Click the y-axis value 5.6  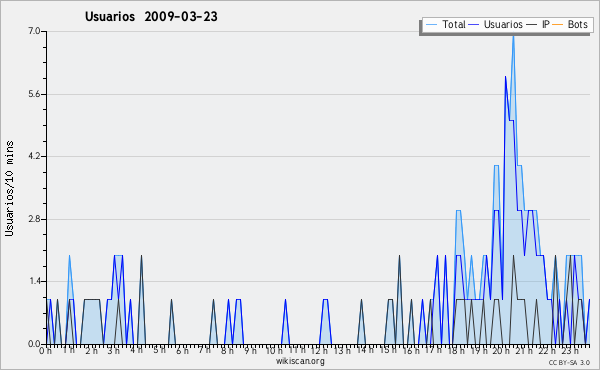(34, 94)
